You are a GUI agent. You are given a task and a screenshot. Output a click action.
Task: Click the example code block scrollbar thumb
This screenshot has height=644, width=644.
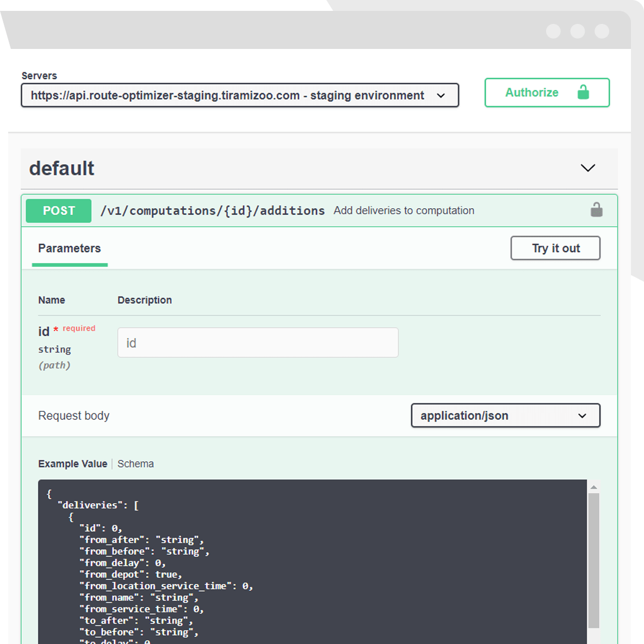594,560
